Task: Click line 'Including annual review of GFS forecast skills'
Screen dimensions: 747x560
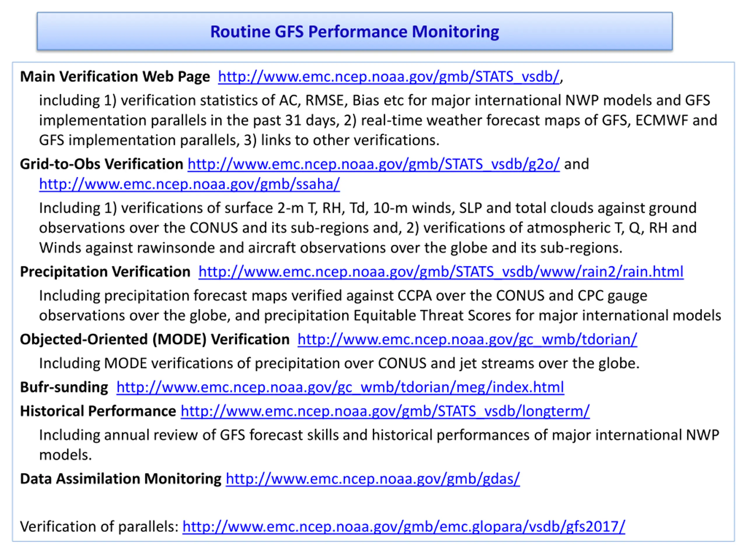Action: click(379, 435)
